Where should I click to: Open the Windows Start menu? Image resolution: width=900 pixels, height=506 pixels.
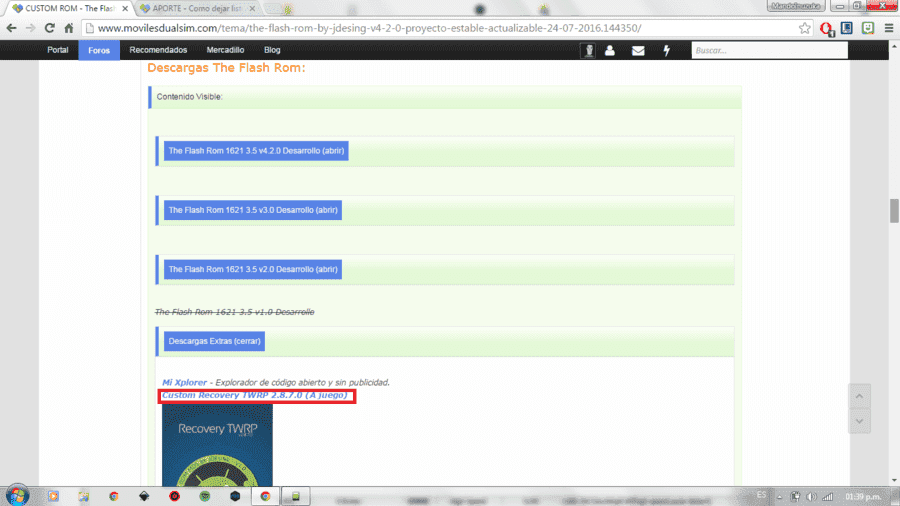click(x=17, y=496)
